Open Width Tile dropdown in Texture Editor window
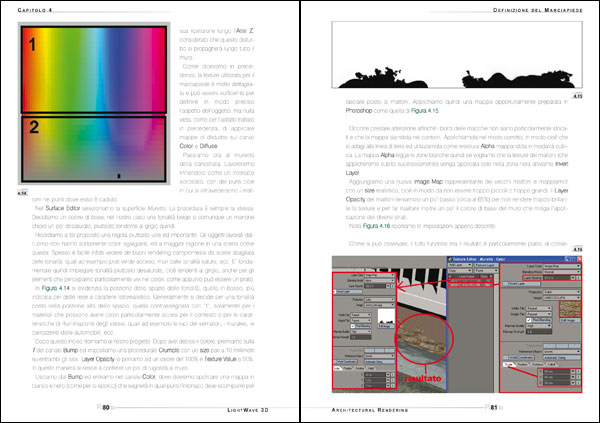Screen dimensions: 600x423 (538, 308)
